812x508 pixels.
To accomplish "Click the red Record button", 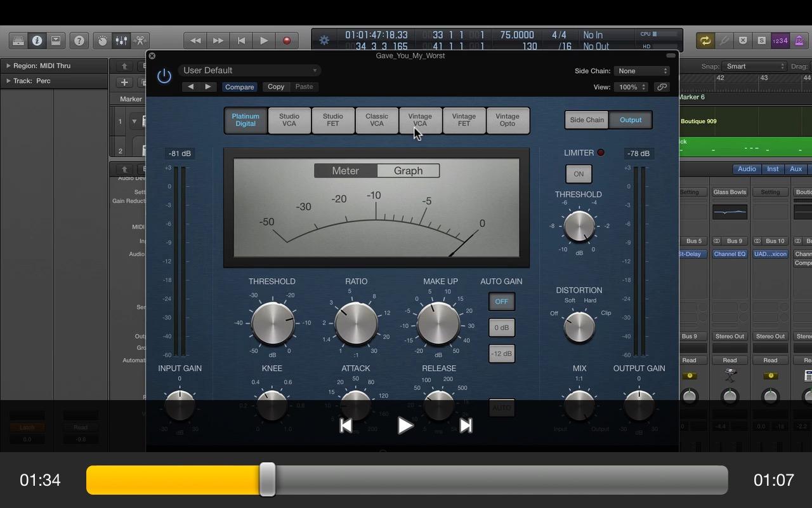I will [287, 41].
